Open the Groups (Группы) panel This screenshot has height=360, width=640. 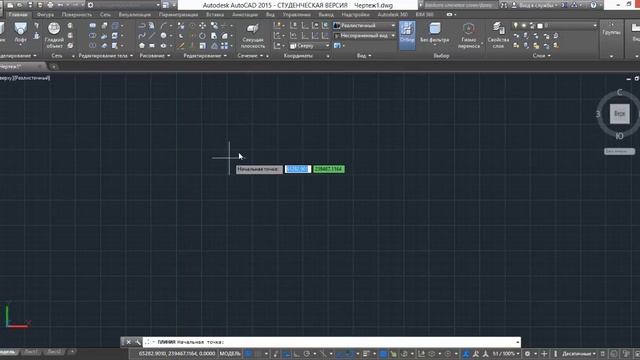pos(611,32)
